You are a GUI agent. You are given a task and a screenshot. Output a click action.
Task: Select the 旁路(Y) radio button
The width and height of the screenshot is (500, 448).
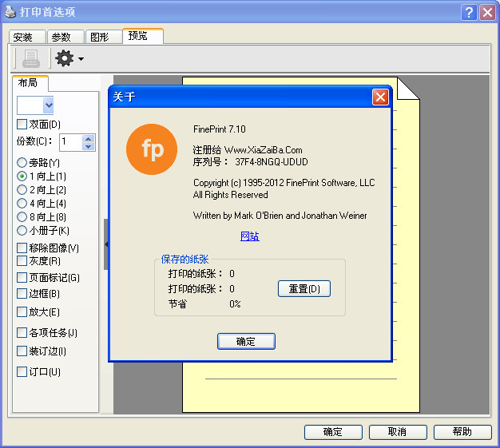pyautogui.click(x=22, y=163)
